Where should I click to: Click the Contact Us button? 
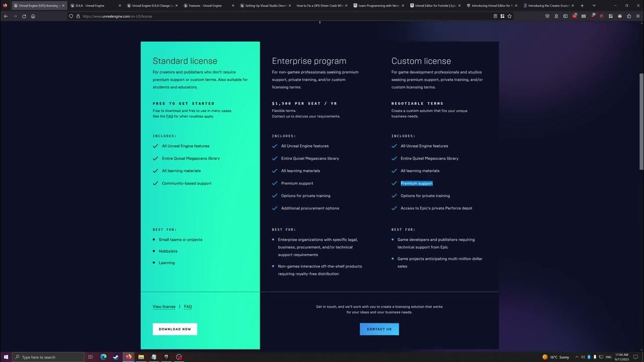point(379,329)
